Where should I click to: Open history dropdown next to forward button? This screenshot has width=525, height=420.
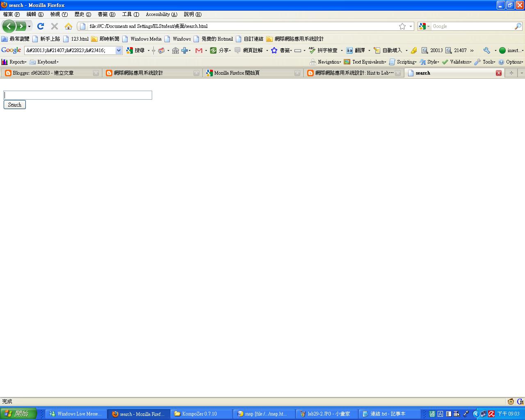[29, 26]
